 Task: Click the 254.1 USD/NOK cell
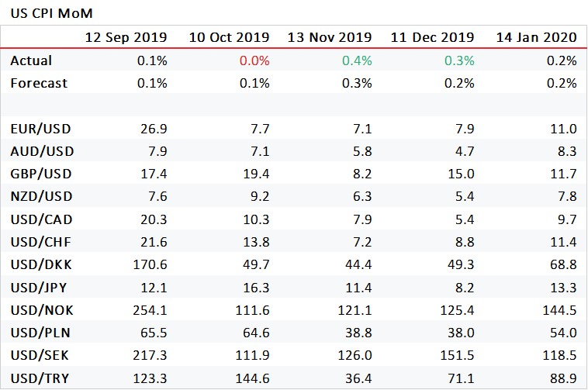click(x=150, y=310)
